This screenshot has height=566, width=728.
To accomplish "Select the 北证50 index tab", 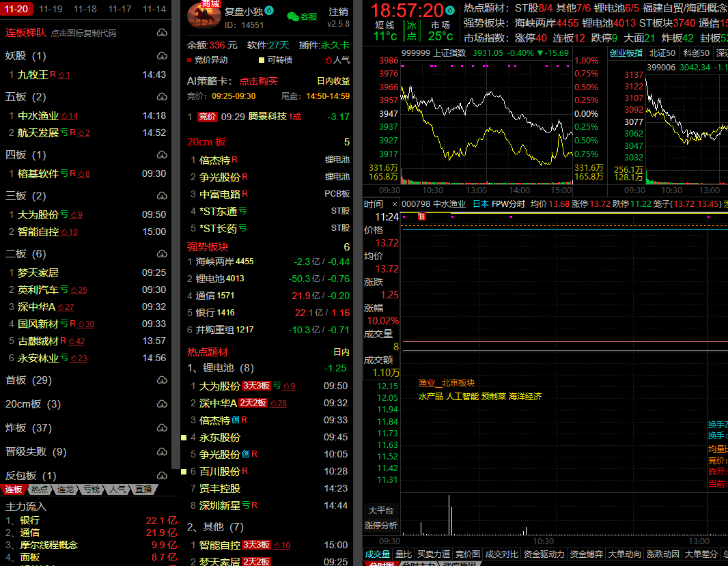I will [x=662, y=53].
